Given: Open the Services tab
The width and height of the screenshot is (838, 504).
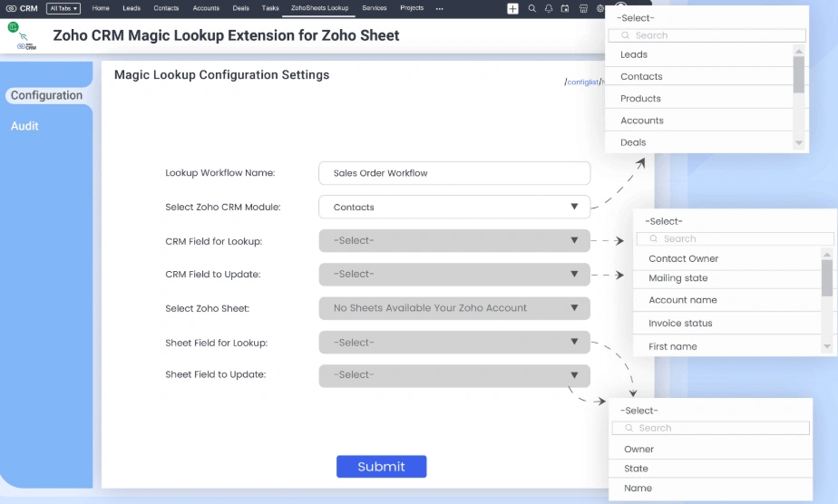Looking at the screenshot, I should pos(374,8).
